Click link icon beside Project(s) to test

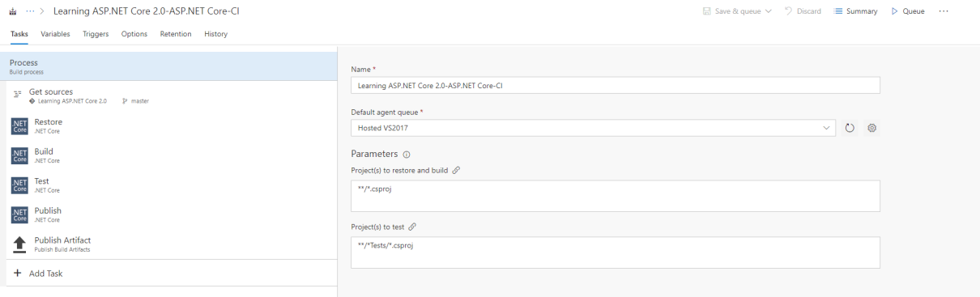(413, 227)
